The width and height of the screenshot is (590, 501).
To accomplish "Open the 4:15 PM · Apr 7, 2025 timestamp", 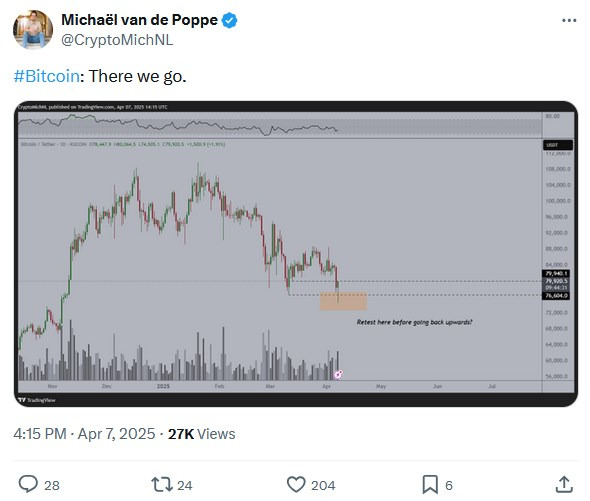I will pos(84,434).
